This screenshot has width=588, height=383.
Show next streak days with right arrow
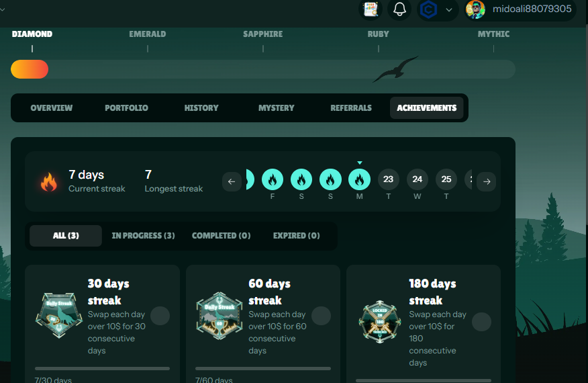pos(487,181)
